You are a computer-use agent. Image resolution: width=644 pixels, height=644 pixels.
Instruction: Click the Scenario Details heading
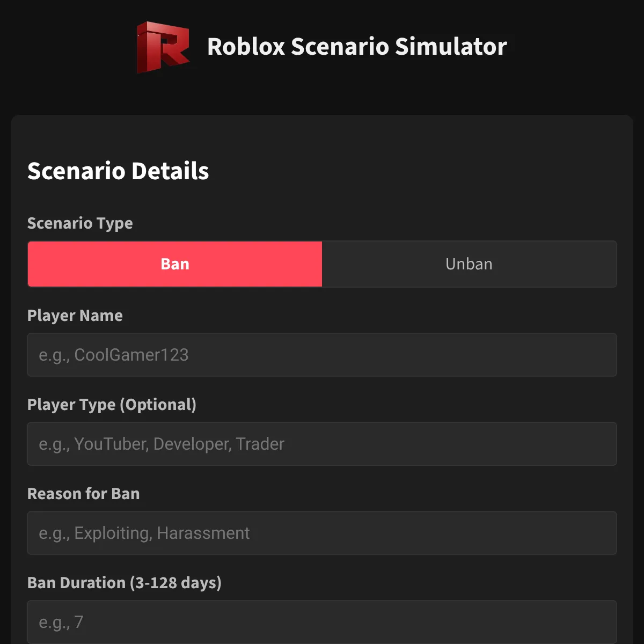coord(118,171)
